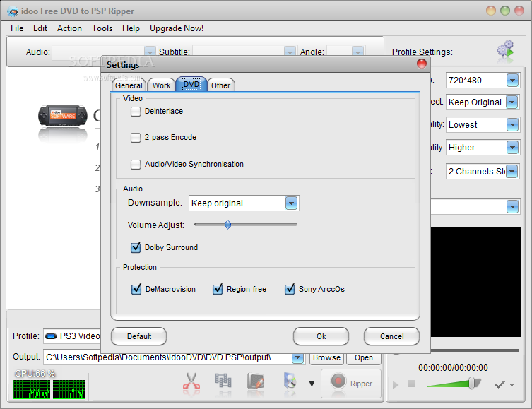Click the 00:00:00/00:00:00 time display
The width and height of the screenshot is (532, 409).
click(453, 368)
